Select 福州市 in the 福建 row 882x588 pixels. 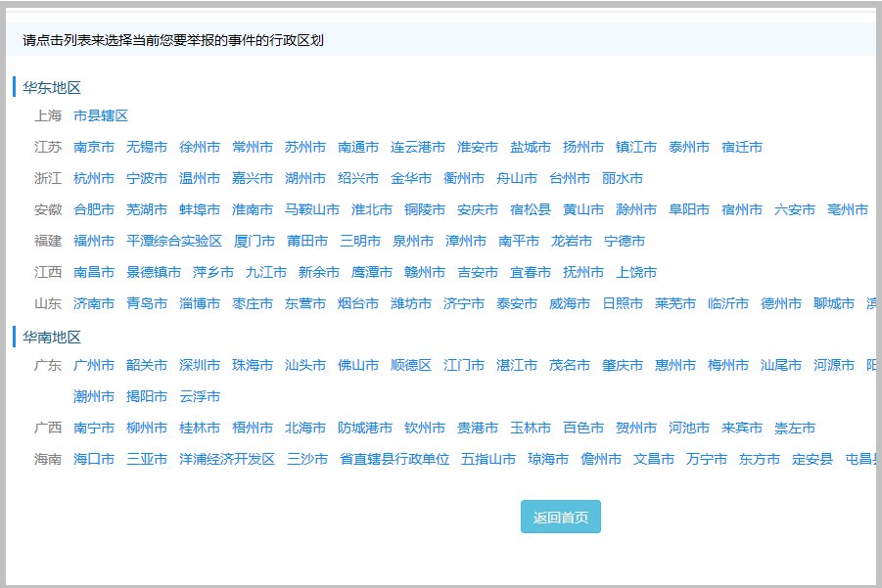pyautogui.click(x=95, y=241)
